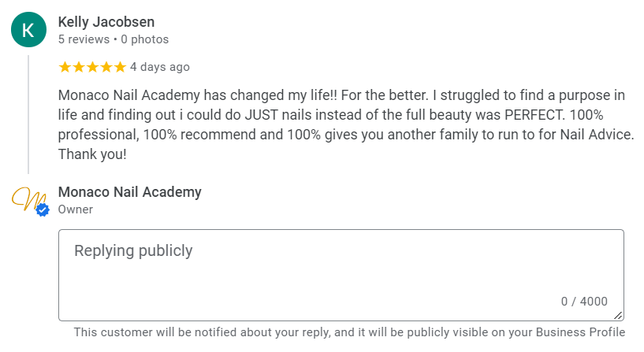Image resolution: width=644 pixels, height=352 pixels.
Task: Click the second star in the rating
Action: 78,67
